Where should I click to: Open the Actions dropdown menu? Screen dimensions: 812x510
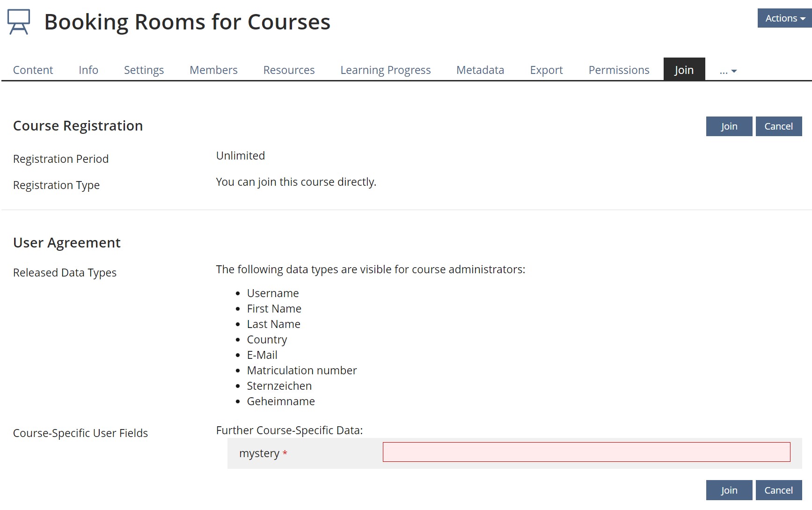784,18
